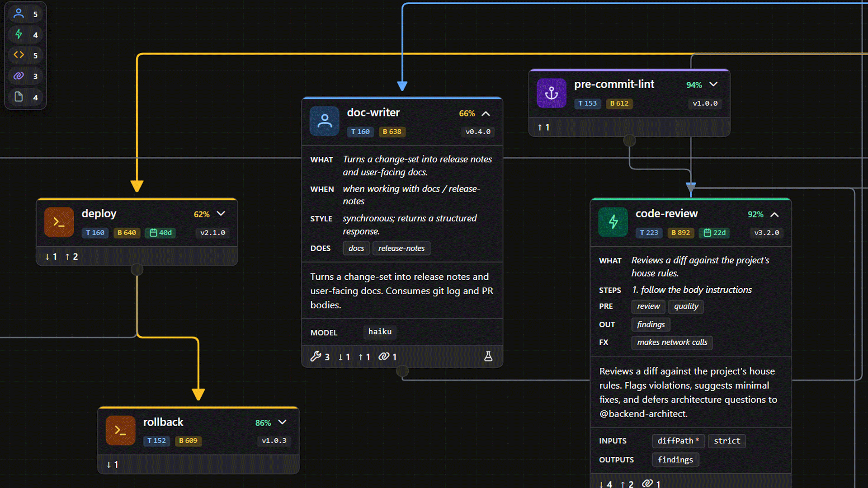Click the incoming 1 count on rollback footer
Screen dimensions: 868x488
[112, 465]
